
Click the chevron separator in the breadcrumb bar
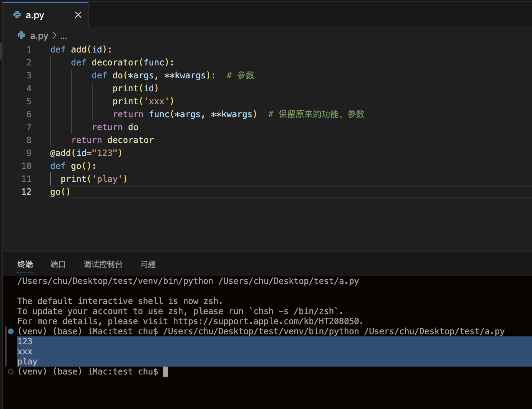pyautogui.click(x=55, y=36)
